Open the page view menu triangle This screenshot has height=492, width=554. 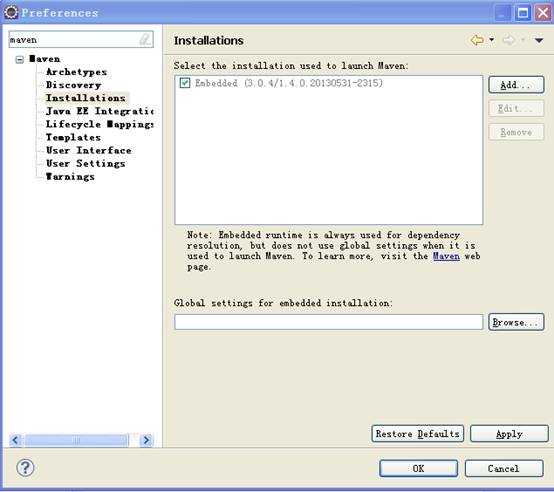click(x=539, y=40)
